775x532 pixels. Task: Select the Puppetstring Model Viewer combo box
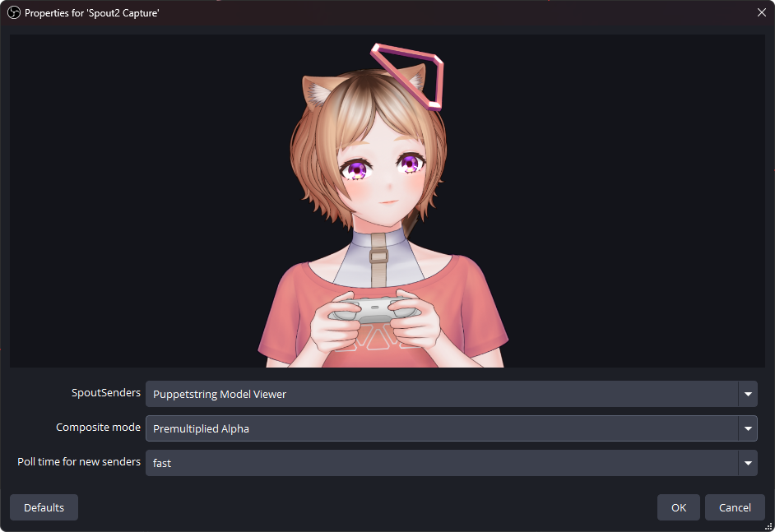coord(451,394)
